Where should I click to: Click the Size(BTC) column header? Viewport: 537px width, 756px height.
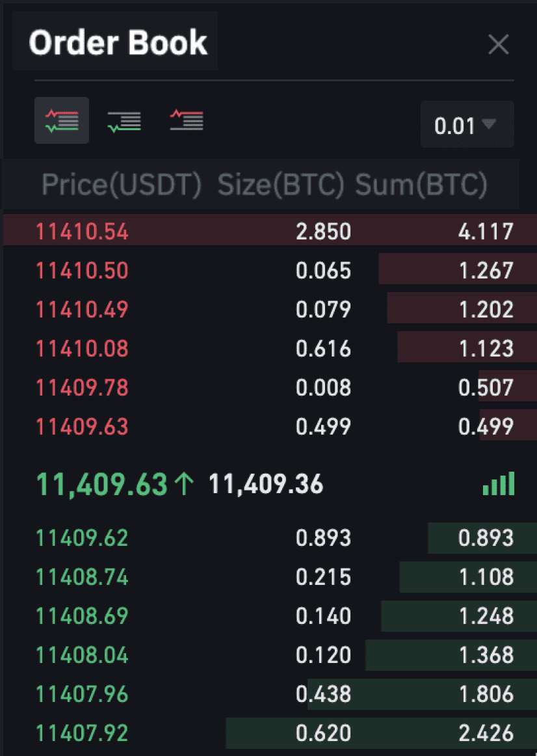pyautogui.click(x=282, y=184)
